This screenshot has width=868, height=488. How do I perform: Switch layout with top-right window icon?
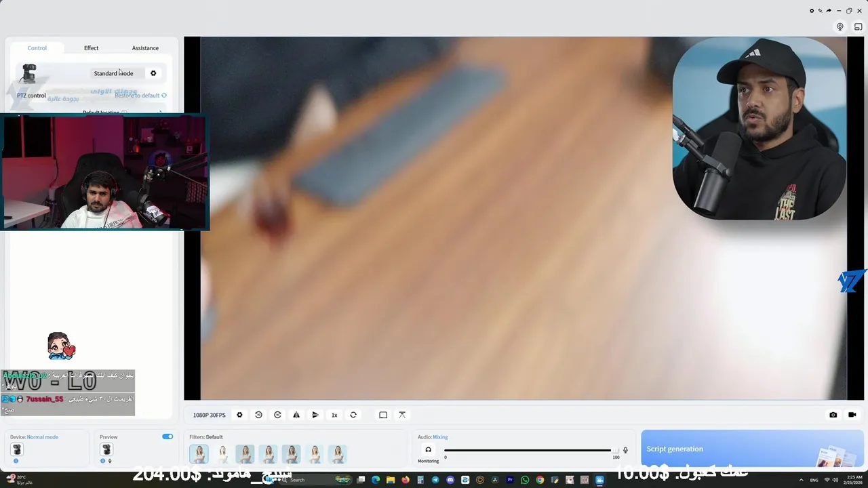858,27
